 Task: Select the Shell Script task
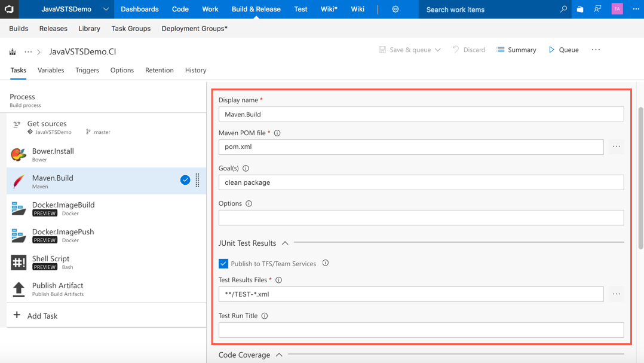point(106,263)
